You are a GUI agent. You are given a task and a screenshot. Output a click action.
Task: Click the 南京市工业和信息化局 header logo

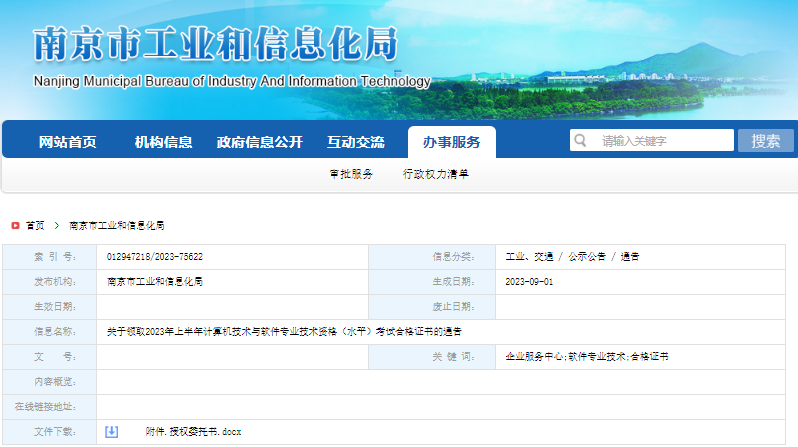(216, 45)
